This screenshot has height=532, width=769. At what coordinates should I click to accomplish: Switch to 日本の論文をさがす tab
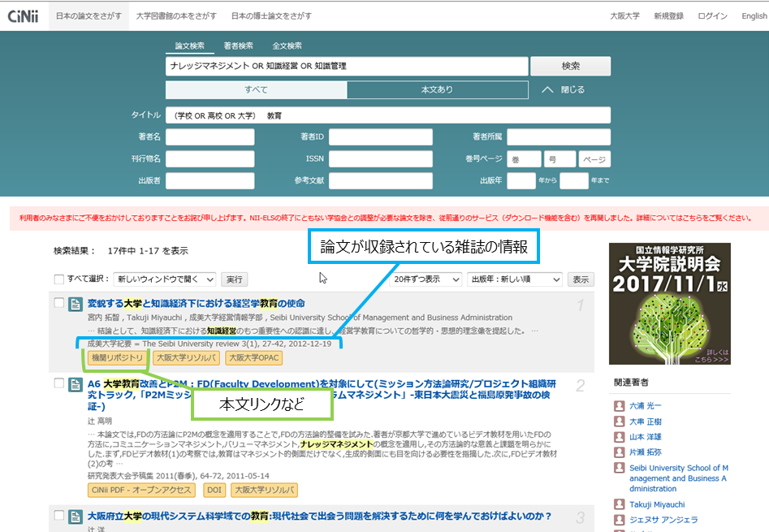[89, 16]
